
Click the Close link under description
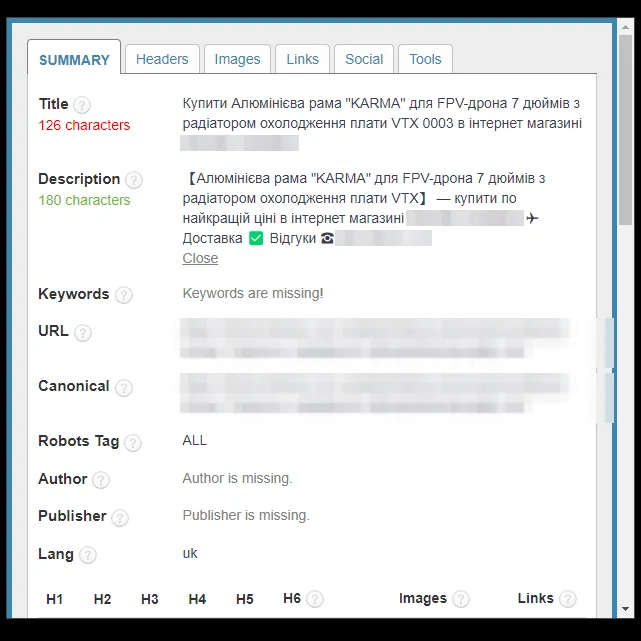click(x=200, y=258)
